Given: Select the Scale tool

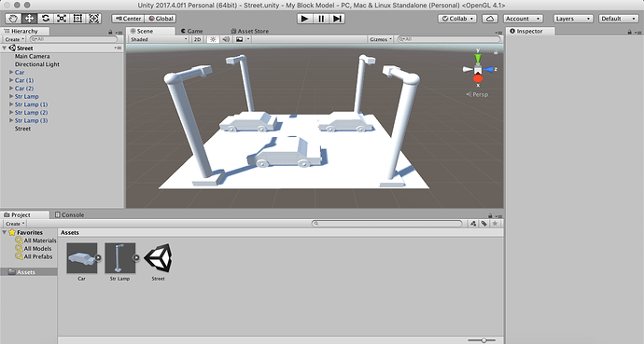Looking at the screenshot, I should (x=62, y=19).
